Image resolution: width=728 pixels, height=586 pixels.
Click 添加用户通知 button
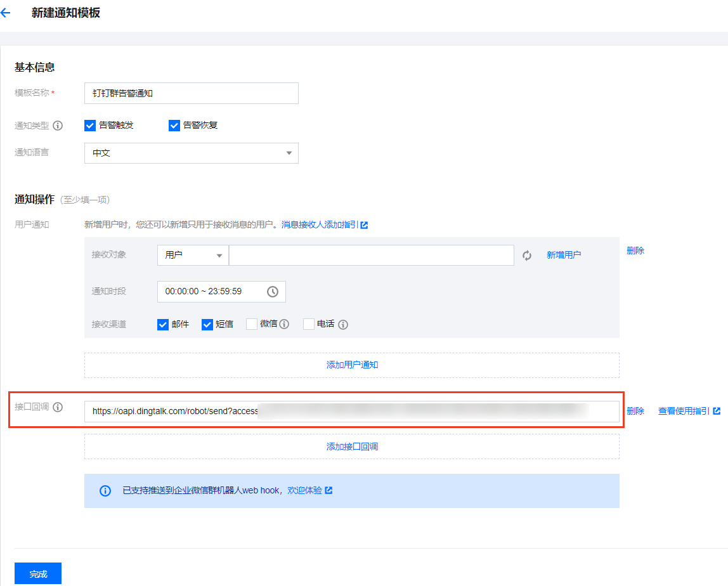click(x=352, y=365)
